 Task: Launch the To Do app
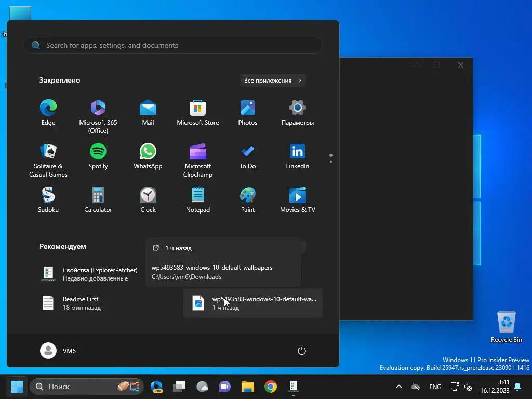coord(248,156)
